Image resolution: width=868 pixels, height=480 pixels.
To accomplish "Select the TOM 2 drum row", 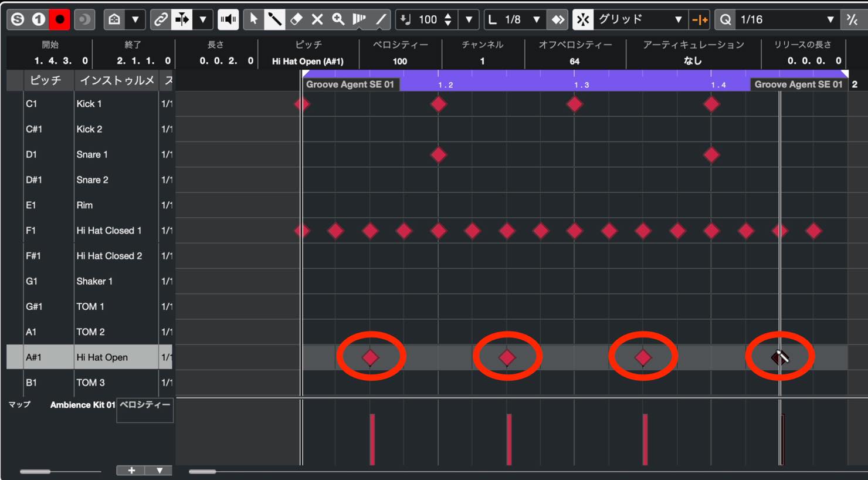I will (89, 332).
